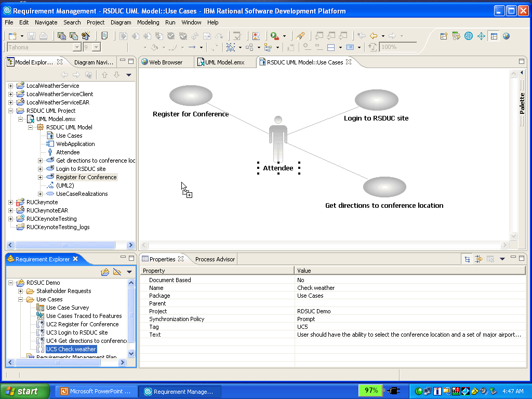Click the Windows start button
Image resolution: width=532 pixels, height=399 pixels.
coord(24,391)
